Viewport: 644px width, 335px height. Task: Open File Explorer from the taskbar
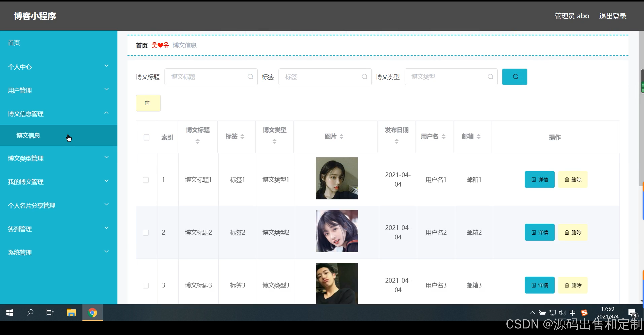[x=71, y=313]
